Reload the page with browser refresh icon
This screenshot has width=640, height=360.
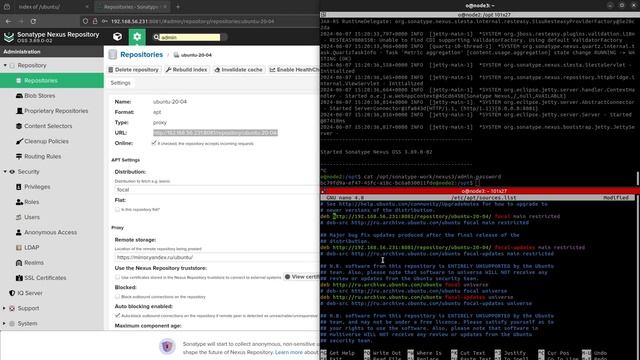click(x=33, y=21)
